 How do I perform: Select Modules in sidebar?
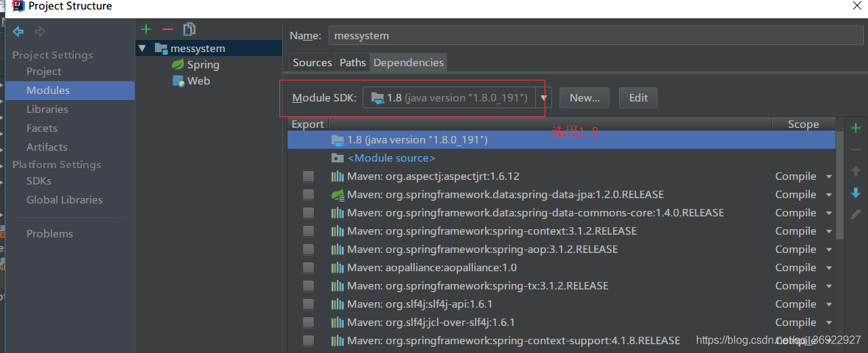point(48,90)
